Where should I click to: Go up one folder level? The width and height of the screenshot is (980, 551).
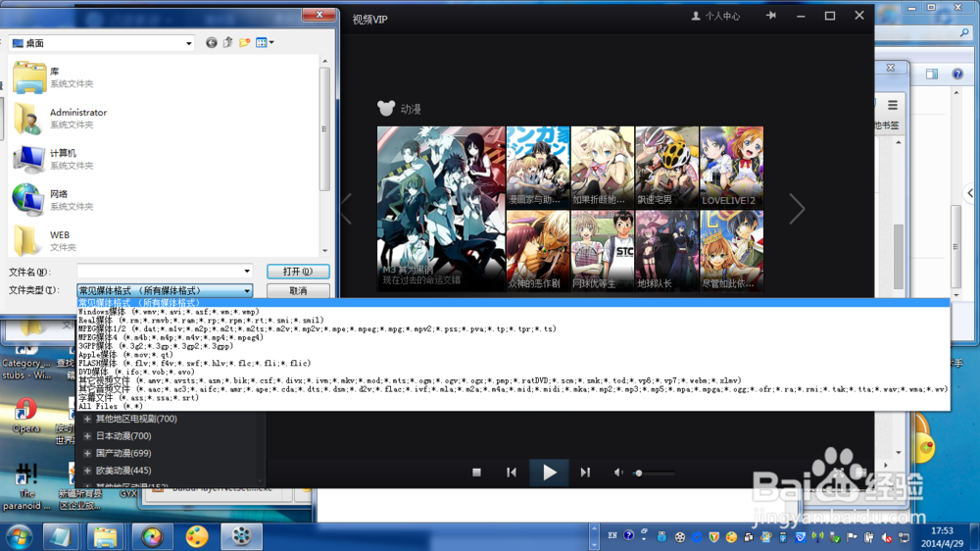(228, 42)
